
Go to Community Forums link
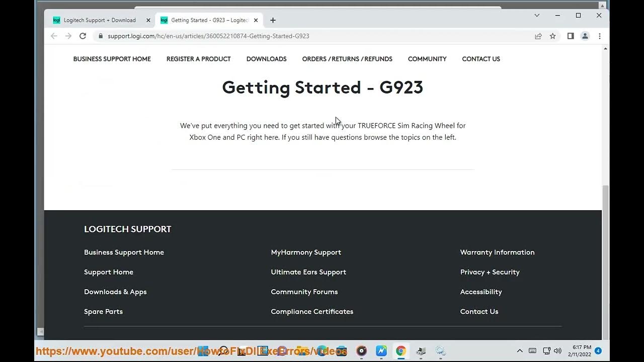(304, 292)
